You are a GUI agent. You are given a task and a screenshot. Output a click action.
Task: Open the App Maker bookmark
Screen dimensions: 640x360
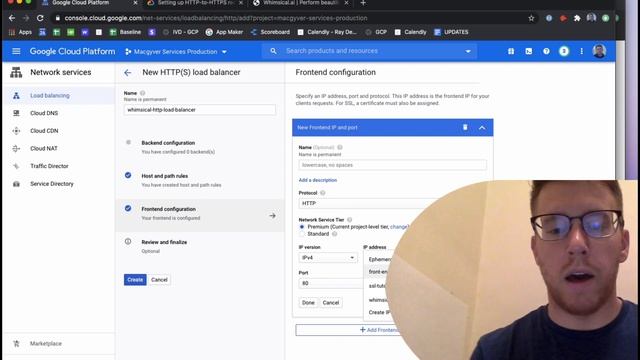coord(224,32)
